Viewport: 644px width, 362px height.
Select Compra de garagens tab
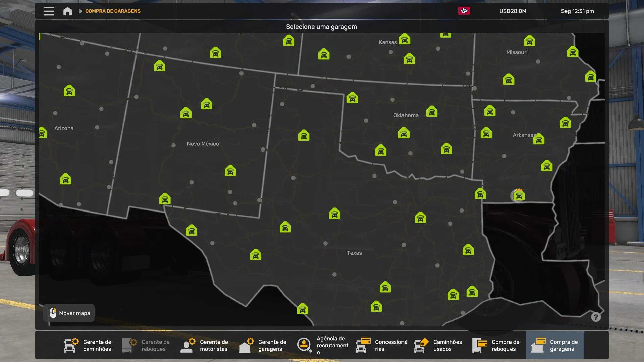(x=555, y=345)
